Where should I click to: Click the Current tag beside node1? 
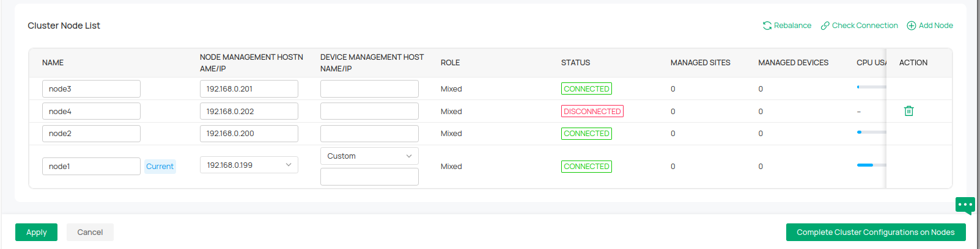[x=160, y=167]
